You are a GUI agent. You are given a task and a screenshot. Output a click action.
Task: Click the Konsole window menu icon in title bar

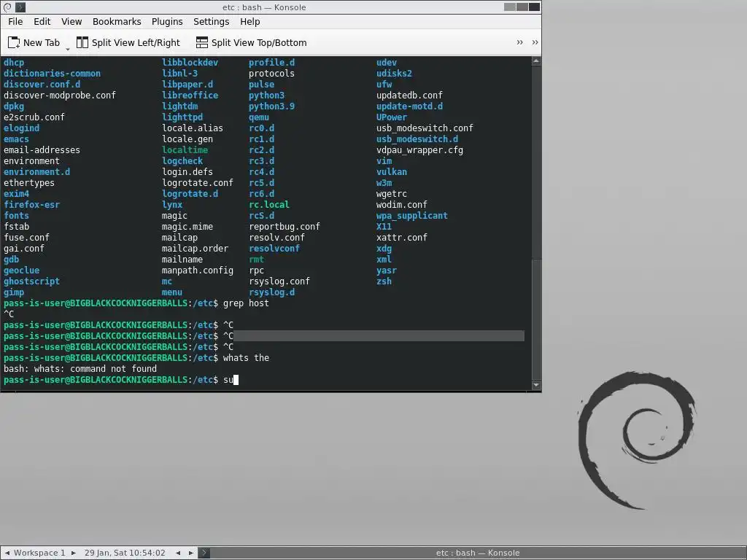(x=7, y=7)
